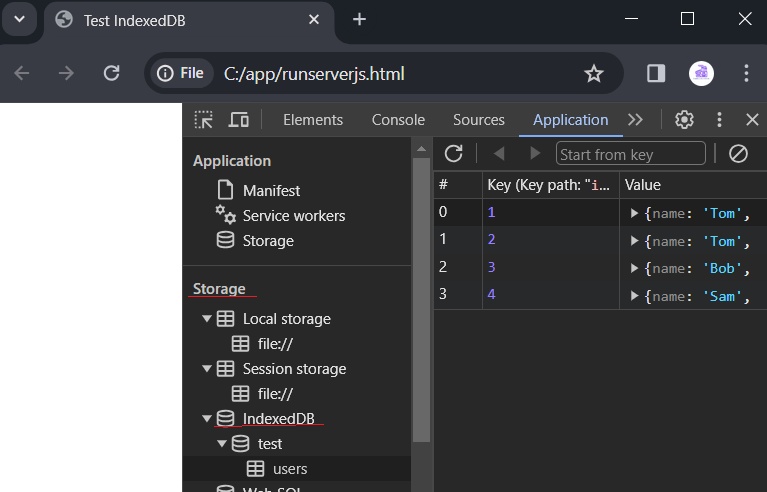Select the test database entry
The height and width of the screenshot is (492, 767).
(x=270, y=444)
